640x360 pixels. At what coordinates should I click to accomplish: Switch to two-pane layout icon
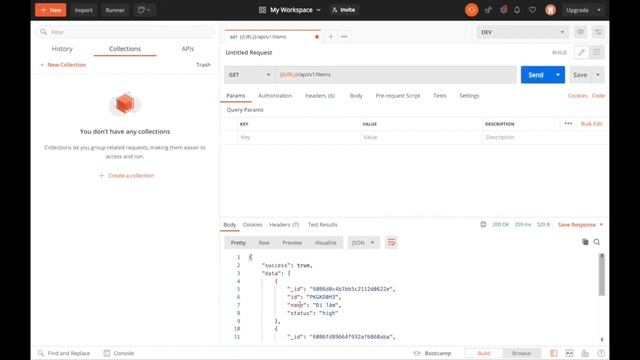pos(569,353)
